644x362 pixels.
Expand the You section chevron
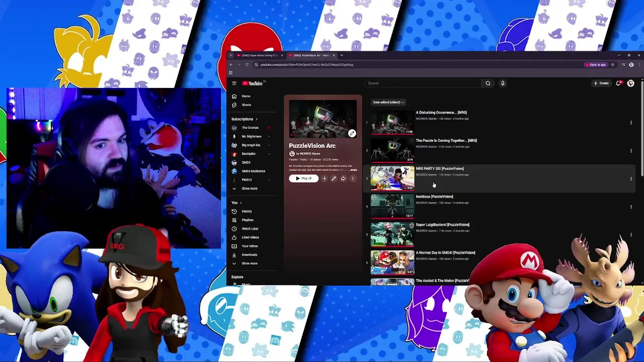240,203
